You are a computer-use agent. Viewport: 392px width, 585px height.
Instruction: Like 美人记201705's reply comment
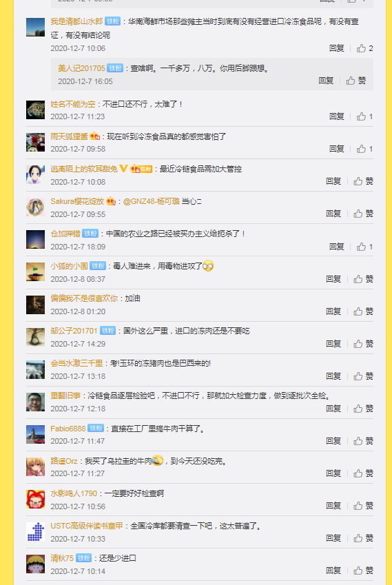[x=356, y=81]
